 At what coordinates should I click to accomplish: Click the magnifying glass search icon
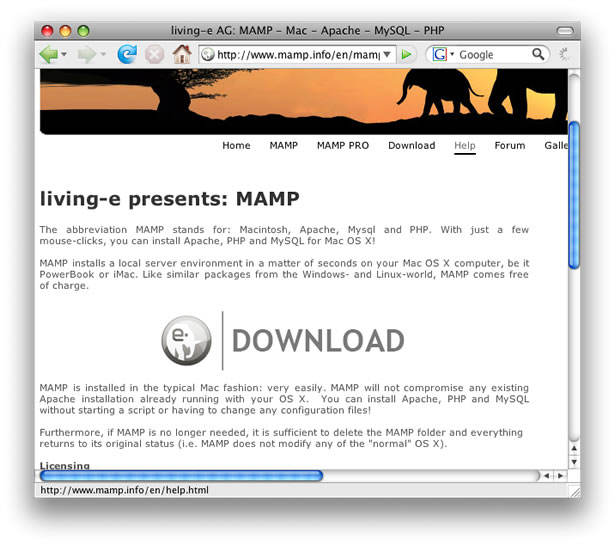(538, 54)
